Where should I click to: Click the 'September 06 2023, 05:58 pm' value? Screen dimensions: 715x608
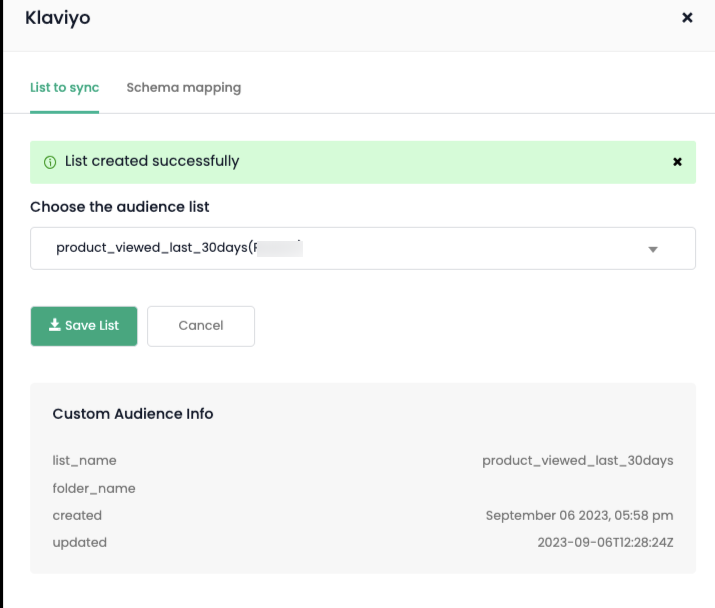579,515
